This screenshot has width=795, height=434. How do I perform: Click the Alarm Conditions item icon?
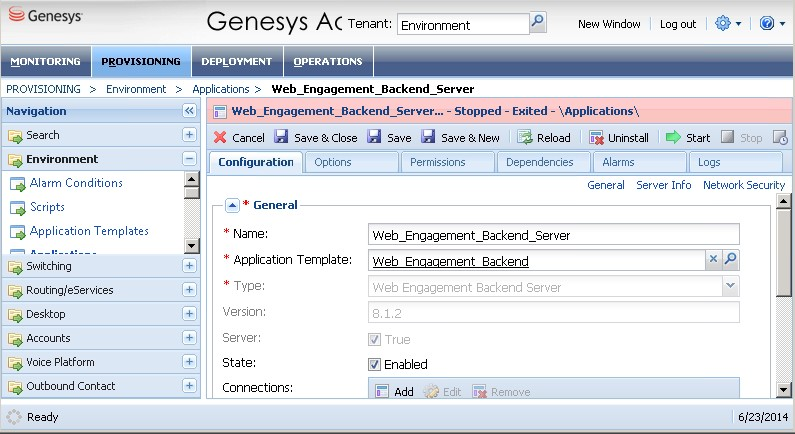pyautogui.click(x=18, y=184)
